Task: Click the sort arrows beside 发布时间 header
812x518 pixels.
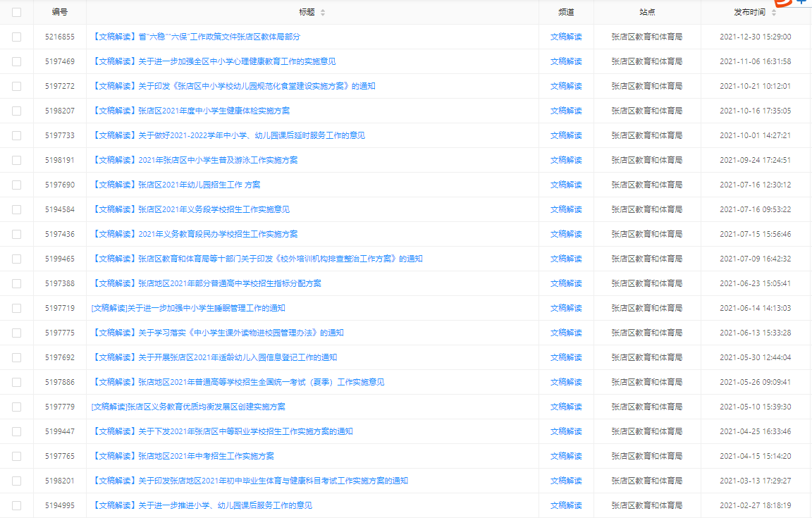Action: coord(774,13)
